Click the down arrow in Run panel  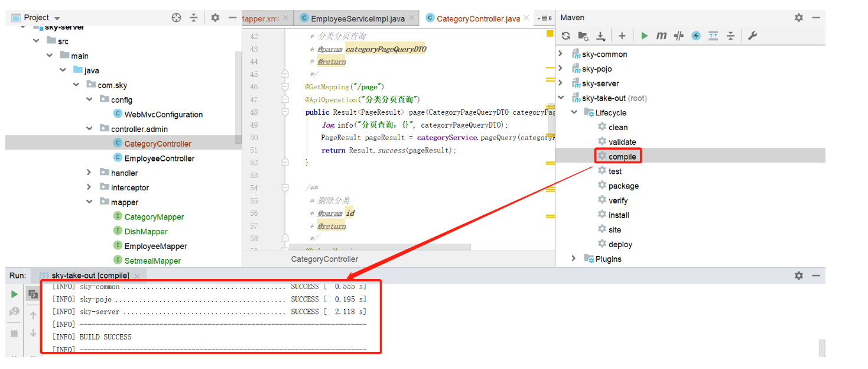pos(33,334)
